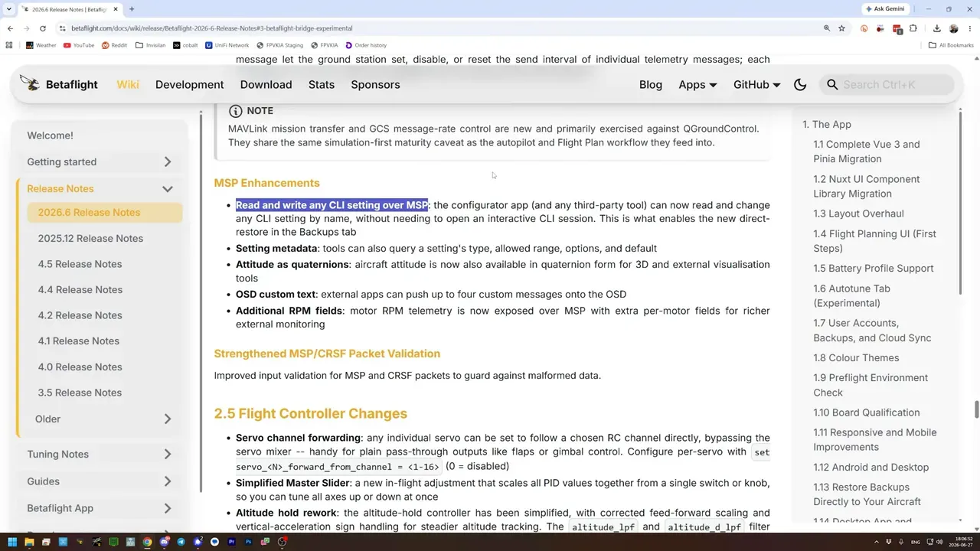Reload the page with the refresh icon
This screenshot has height=551, width=980.
(44, 28)
